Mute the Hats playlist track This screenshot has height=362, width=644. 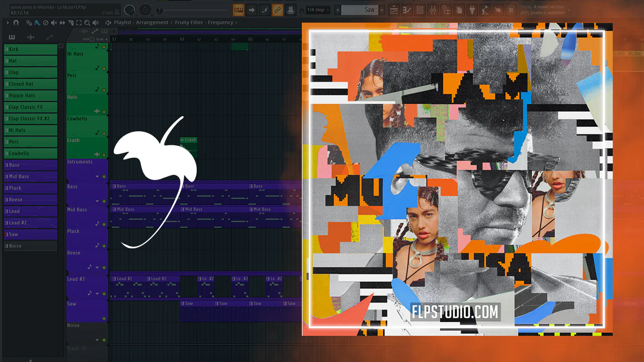(x=104, y=111)
